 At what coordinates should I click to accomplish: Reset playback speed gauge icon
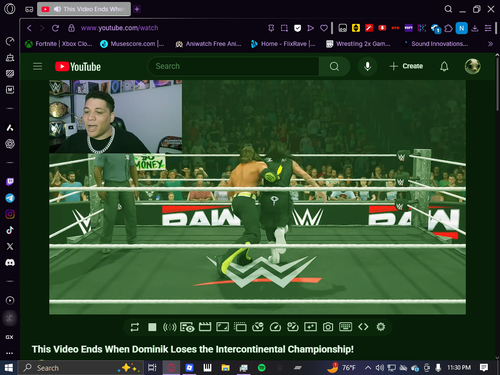tap(275, 327)
